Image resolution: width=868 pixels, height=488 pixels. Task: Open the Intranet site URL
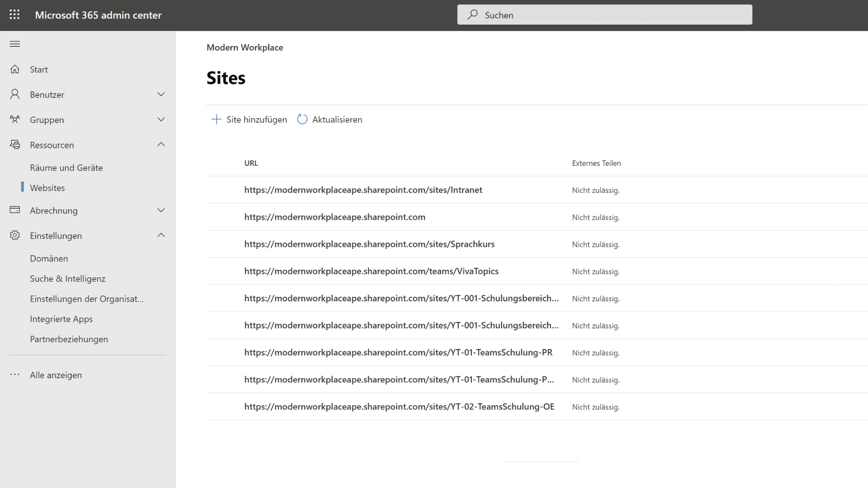[363, 190]
